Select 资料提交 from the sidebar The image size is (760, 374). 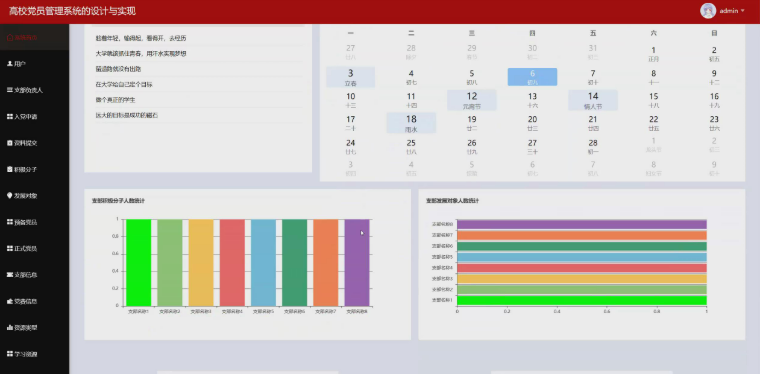click(x=34, y=143)
